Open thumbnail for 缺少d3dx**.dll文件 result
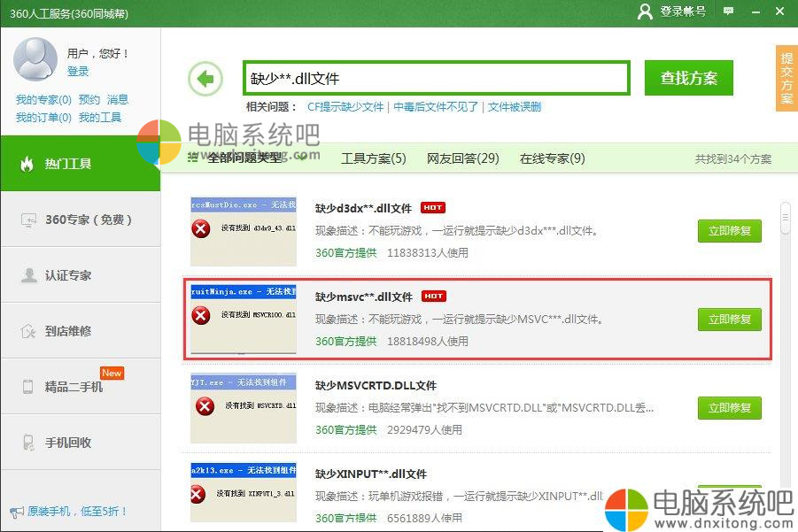798x532 pixels. pyautogui.click(x=244, y=231)
